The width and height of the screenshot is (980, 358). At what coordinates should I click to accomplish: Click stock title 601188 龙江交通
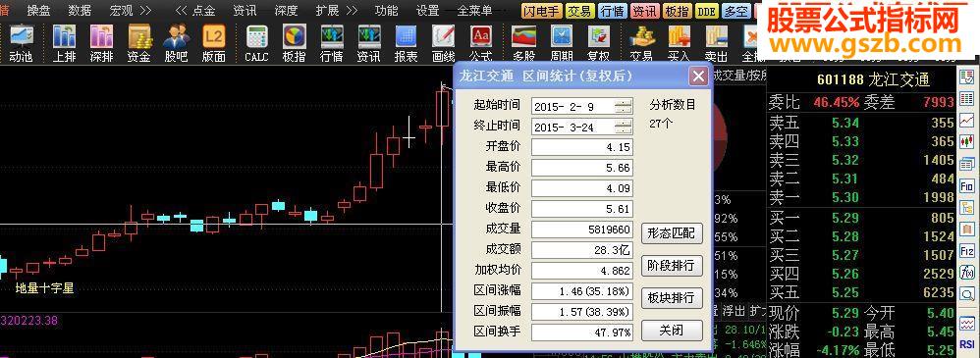[x=873, y=80]
